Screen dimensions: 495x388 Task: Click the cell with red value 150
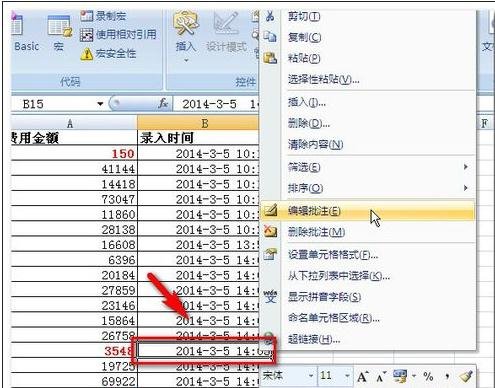[x=74, y=153]
